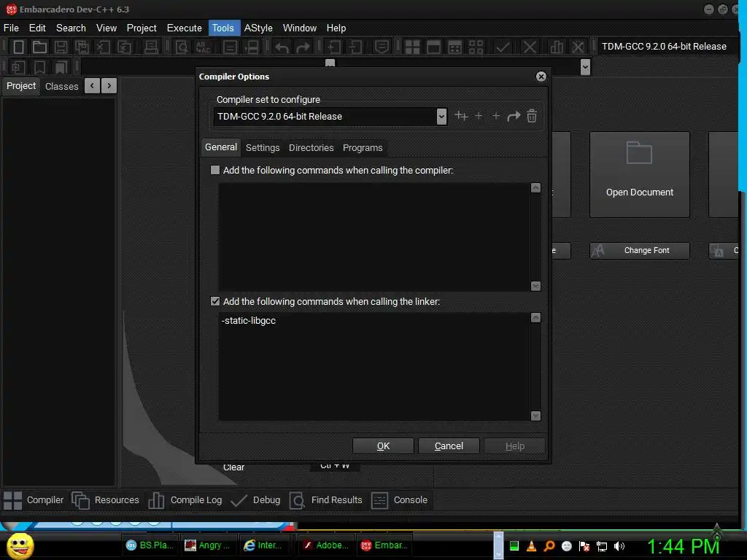The height and width of the screenshot is (560, 747).
Task: Switch to the Classes side panel tab
Action: click(61, 86)
